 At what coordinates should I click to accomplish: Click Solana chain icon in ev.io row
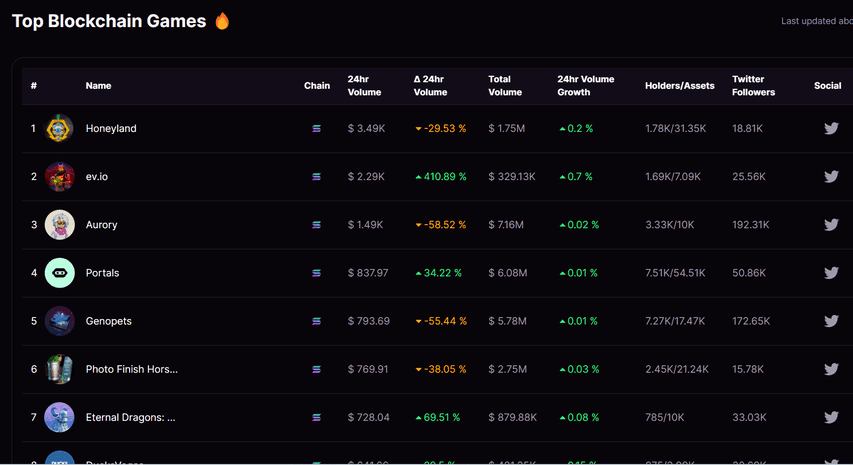click(316, 177)
